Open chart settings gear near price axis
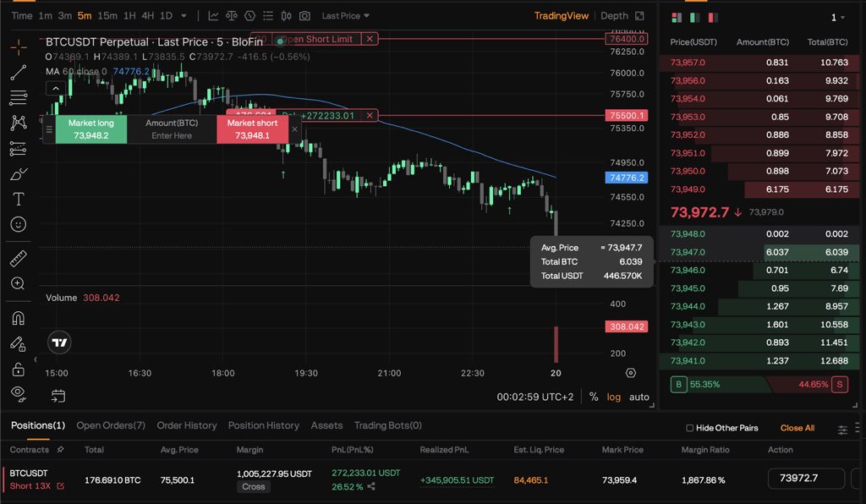This screenshot has width=866, height=504. click(x=631, y=373)
